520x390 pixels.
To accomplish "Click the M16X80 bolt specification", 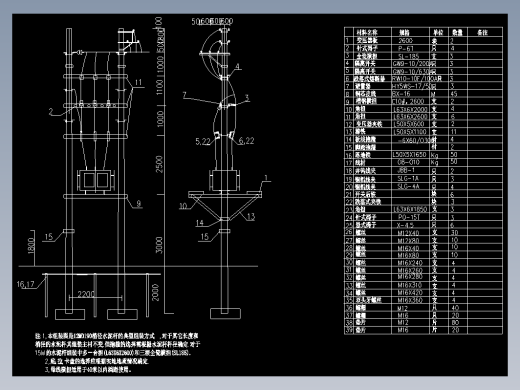I will point(408,255).
